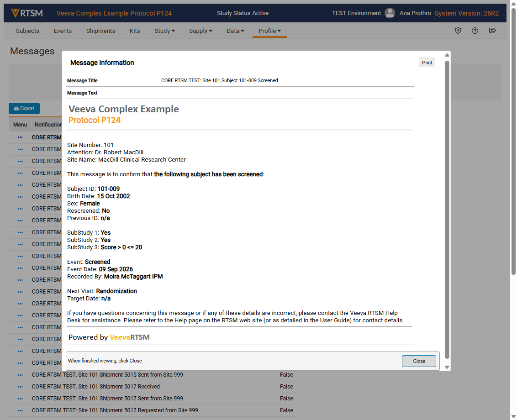
Task: Open menu dots for Shipment 5017 Sent
Action: tap(20, 399)
